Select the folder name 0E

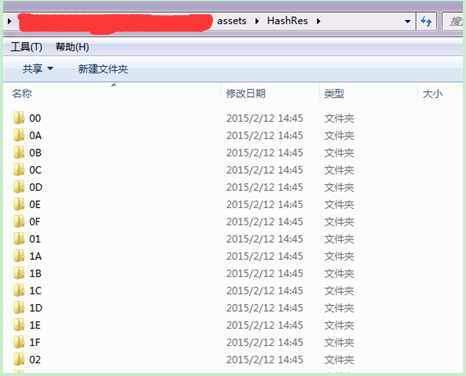tap(35, 204)
